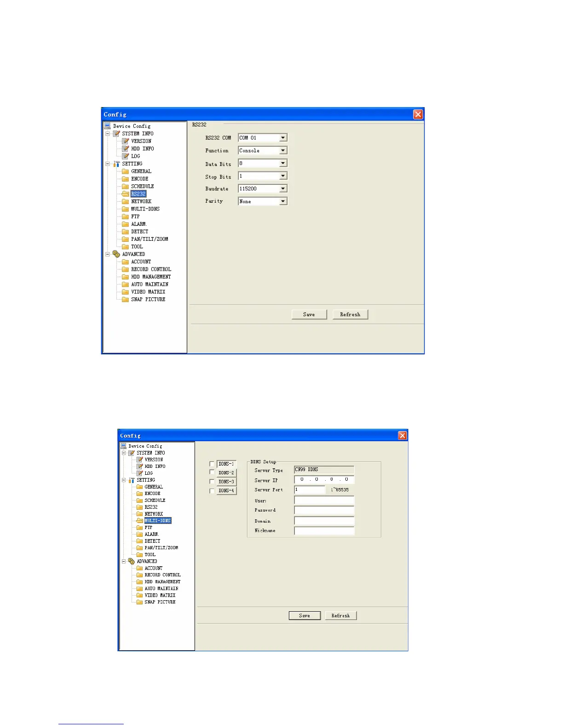Select Device Config root icon in RS232 window
Screen dimensions: 563x728
click(107, 126)
